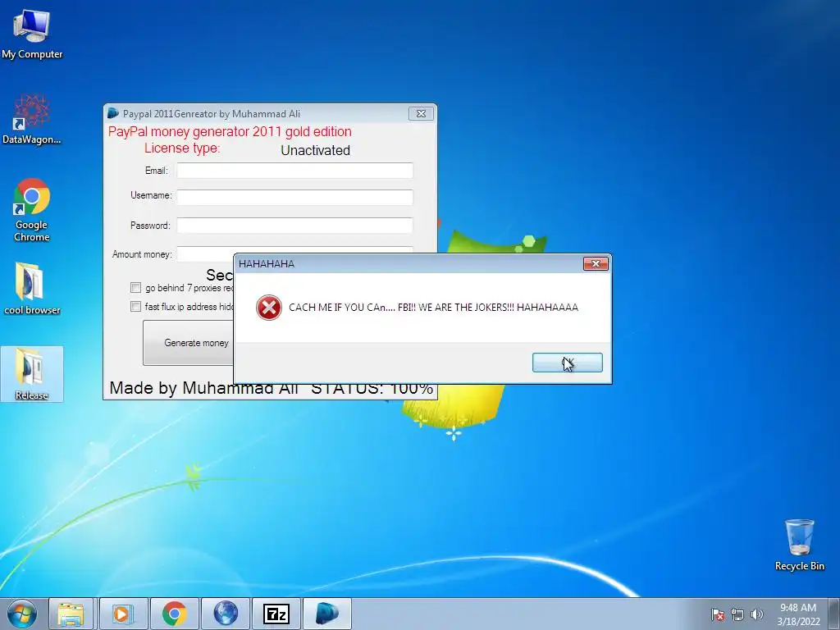Open the Windows Start menu orb
The image size is (840, 630).
[x=22, y=614]
